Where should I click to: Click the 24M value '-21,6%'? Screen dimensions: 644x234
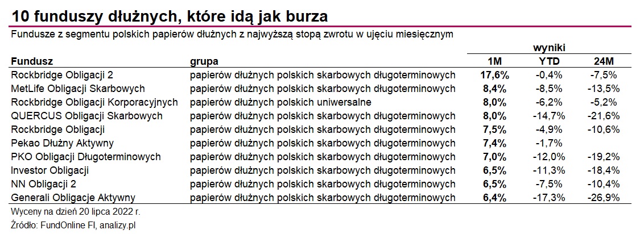pos(604,116)
